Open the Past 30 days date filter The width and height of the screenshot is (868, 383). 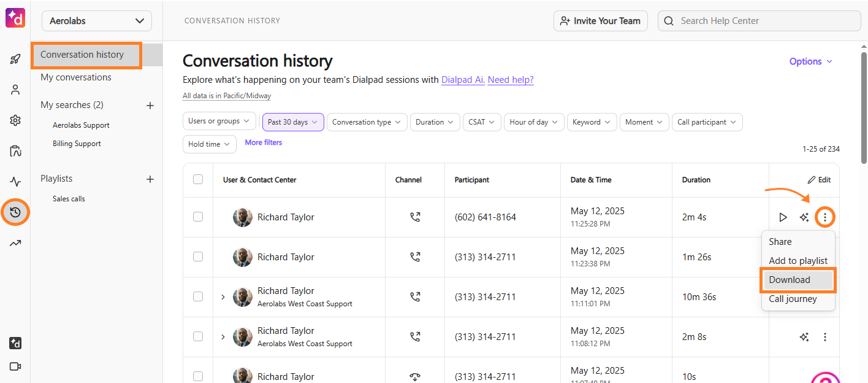pyautogui.click(x=293, y=122)
